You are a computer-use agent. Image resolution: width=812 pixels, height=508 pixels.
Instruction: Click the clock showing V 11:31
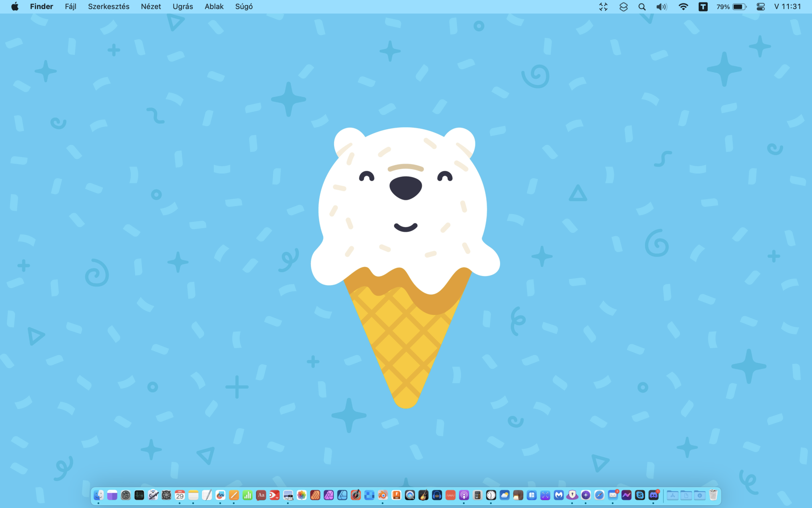tap(787, 7)
